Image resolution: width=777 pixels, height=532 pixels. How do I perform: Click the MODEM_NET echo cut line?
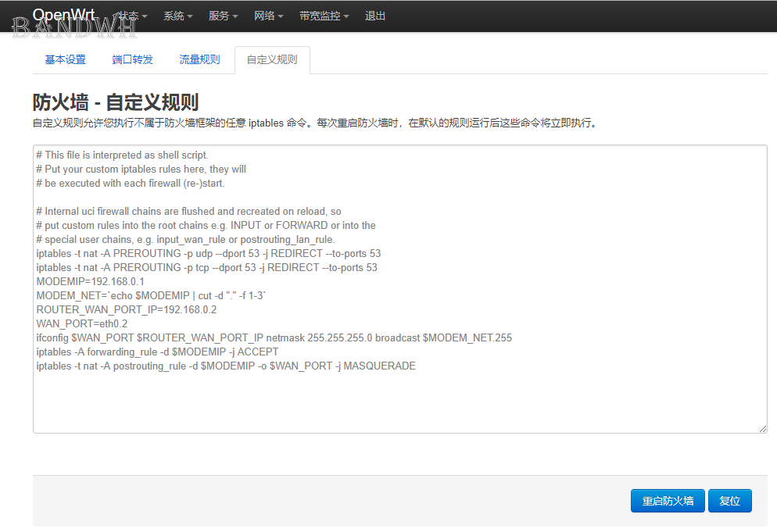coord(151,296)
